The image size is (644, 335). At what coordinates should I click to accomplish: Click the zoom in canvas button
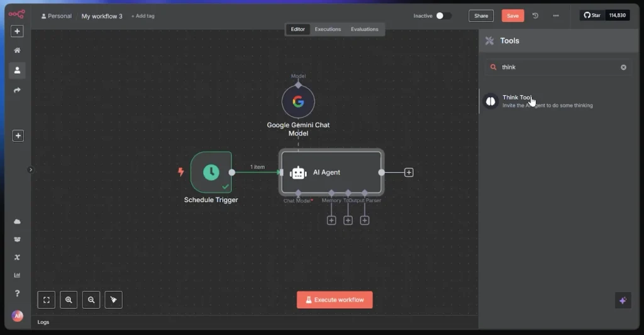[x=69, y=300]
